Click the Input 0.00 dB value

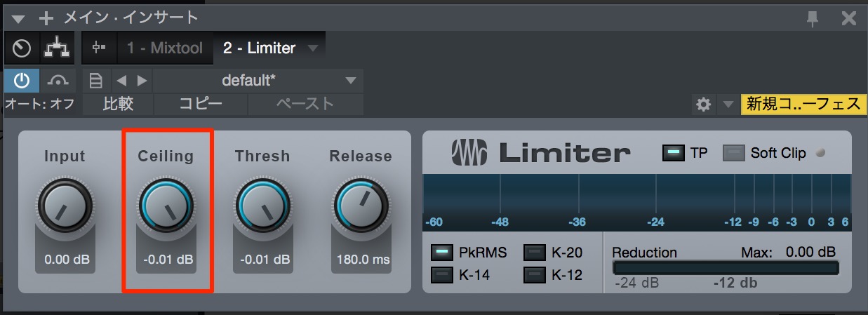[x=67, y=260]
